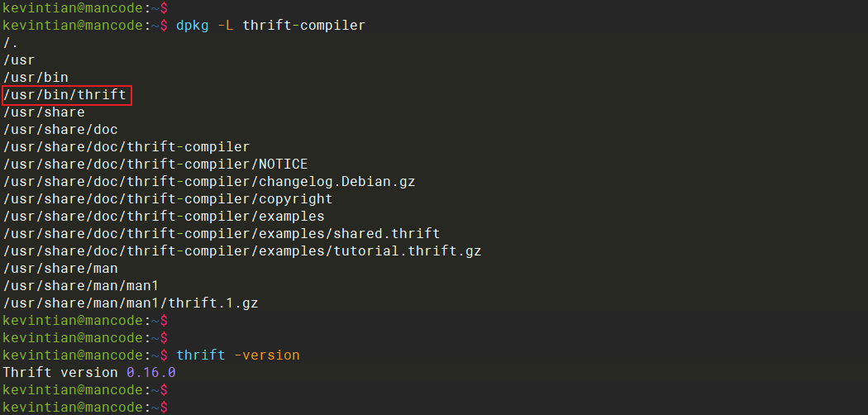
Task: Click the /usr/share/doc/thrift-compiler directory line
Action: [126, 146]
